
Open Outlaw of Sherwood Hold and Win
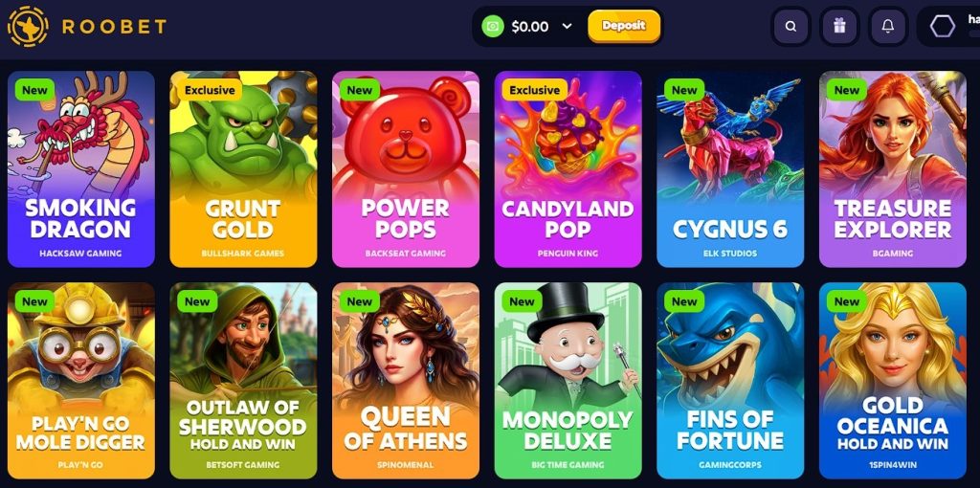(243, 381)
